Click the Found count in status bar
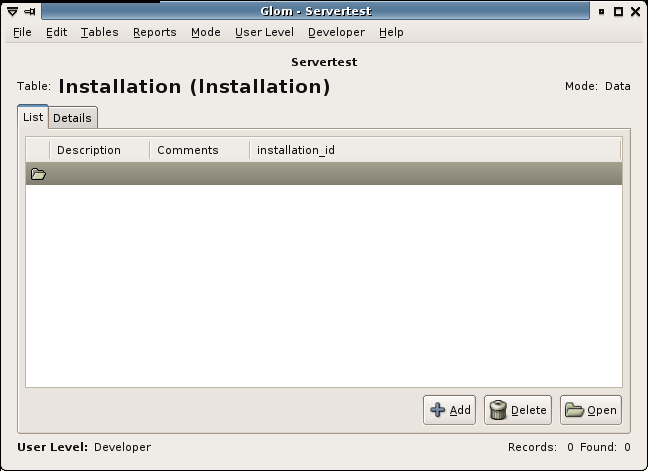648x471 pixels. (x=605, y=447)
